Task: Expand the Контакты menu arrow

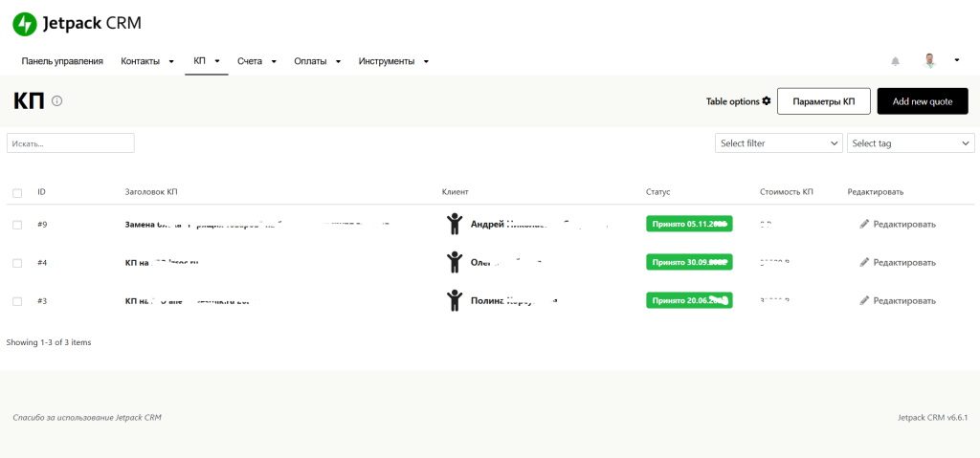Action: (x=171, y=61)
